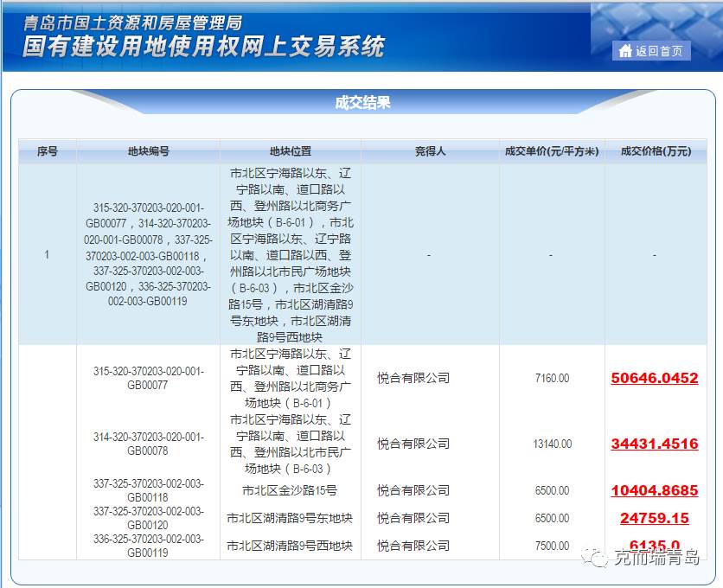Click 悦合有限公司 in the 金沙路15号 row
Viewport: 723px width, 588px height.
click(x=413, y=490)
